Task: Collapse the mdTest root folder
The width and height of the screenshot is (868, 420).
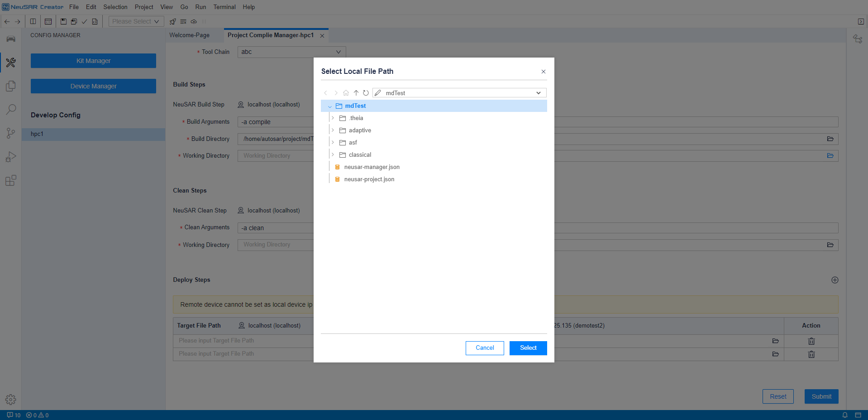Action: (x=329, y=106)
